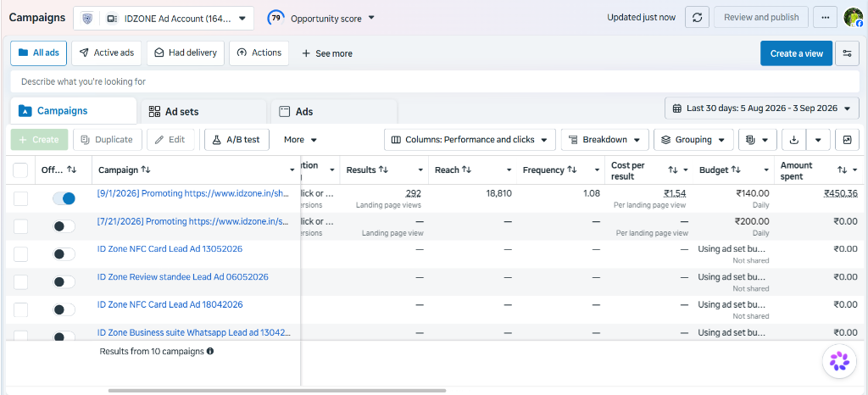The image size is (868, 395).
Task: Select the All ads view
Action: pyautogui.click(x=39, y=53)
